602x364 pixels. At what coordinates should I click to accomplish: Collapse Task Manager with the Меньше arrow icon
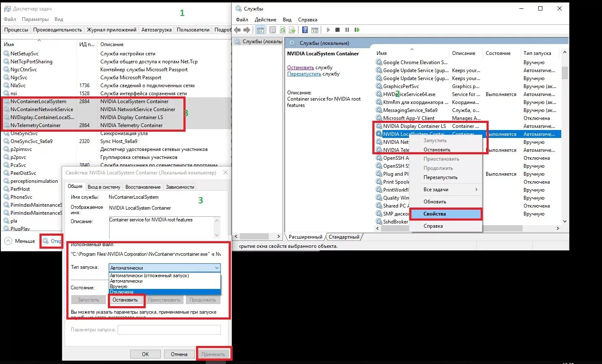tap(8, 241)
